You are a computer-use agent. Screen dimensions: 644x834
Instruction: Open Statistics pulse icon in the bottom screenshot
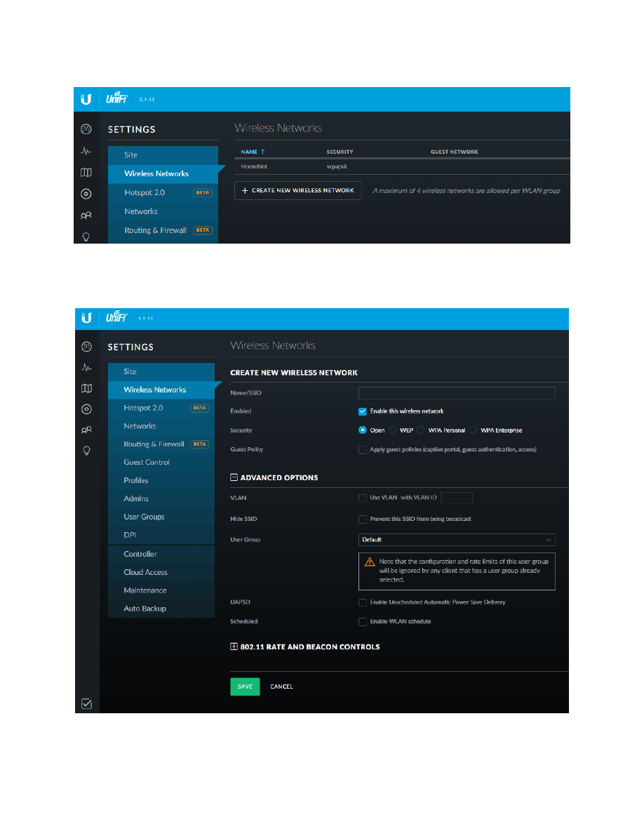click(x=86, y=367)
